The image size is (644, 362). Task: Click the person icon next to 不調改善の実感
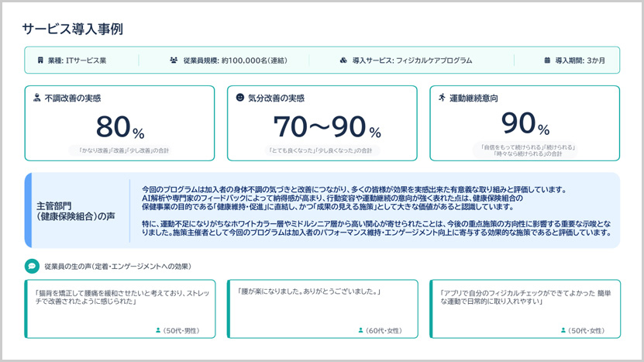[36, 98]
